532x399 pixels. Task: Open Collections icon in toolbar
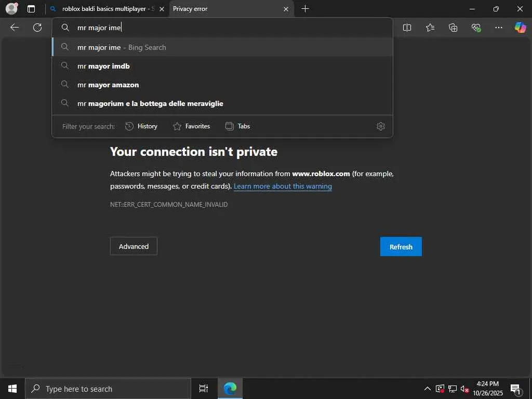point(453,28)
